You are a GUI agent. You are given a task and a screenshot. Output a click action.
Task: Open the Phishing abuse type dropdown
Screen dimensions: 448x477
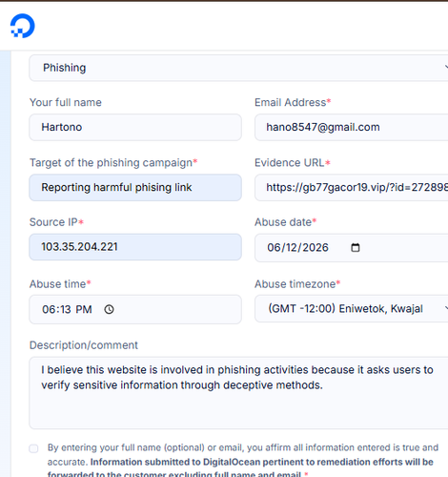[x=238, y=68]
